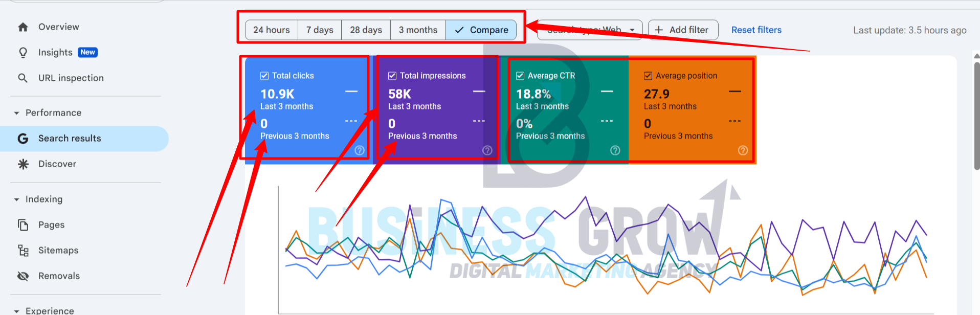980x315 pixels.
Task: Open Overview via the home icon
Action: pyautogui.click(x=23, y=27)
